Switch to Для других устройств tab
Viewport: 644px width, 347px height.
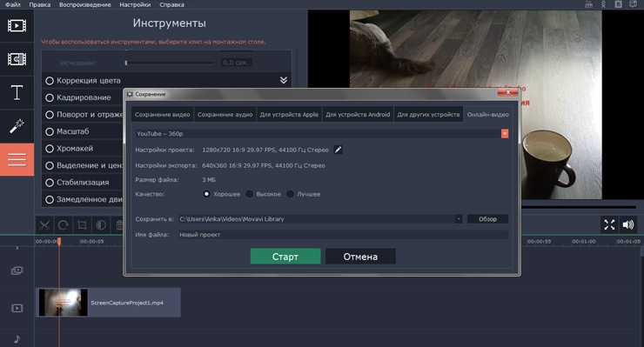[428, 115]
